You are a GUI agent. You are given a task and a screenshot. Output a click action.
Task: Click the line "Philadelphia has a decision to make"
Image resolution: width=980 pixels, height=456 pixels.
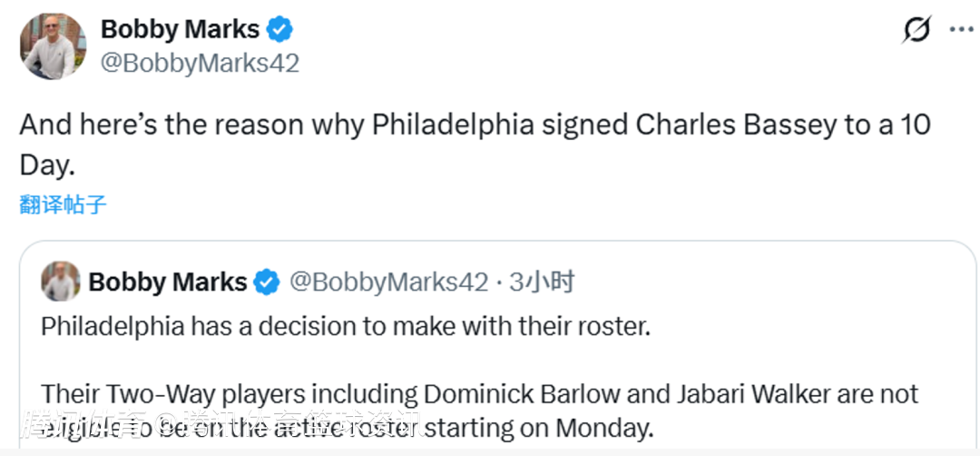tap(346, 327)
